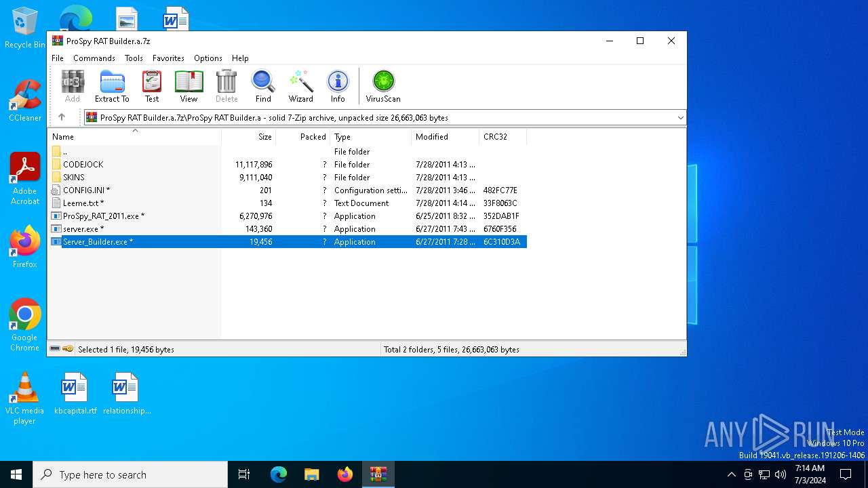Image resolution: width=868 pixels, height=488 pixels.
Task: Sort by Type column header
Action: (371, 137)
